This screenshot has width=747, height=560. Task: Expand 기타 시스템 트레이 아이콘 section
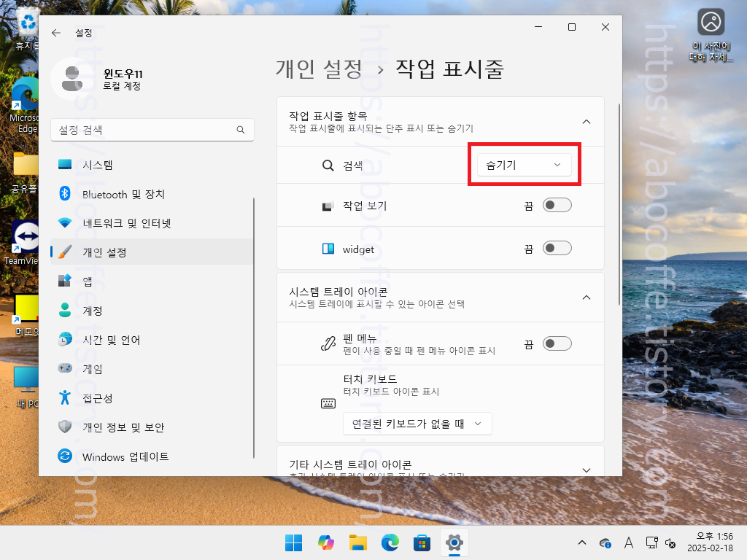[587, 470]
